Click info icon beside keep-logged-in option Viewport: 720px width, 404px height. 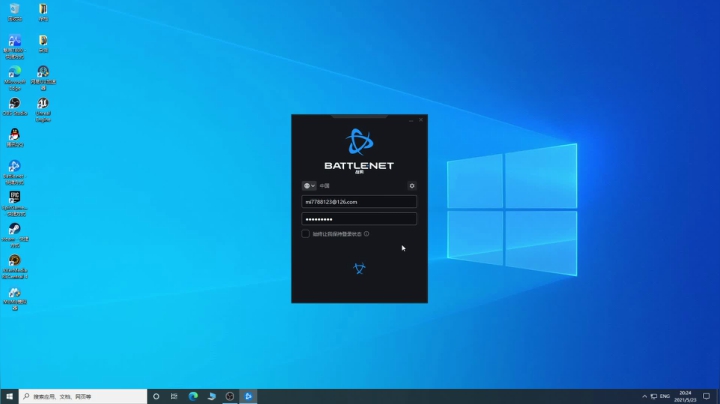[366, 234]
